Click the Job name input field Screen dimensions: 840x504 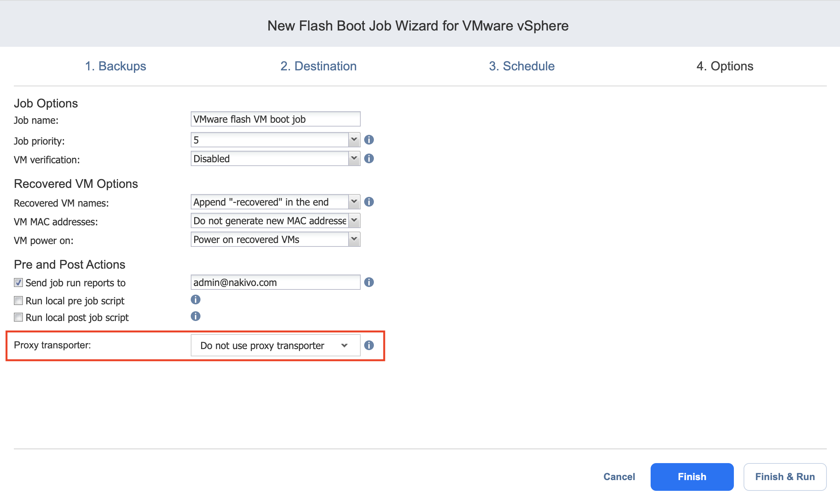pos(275,119)
